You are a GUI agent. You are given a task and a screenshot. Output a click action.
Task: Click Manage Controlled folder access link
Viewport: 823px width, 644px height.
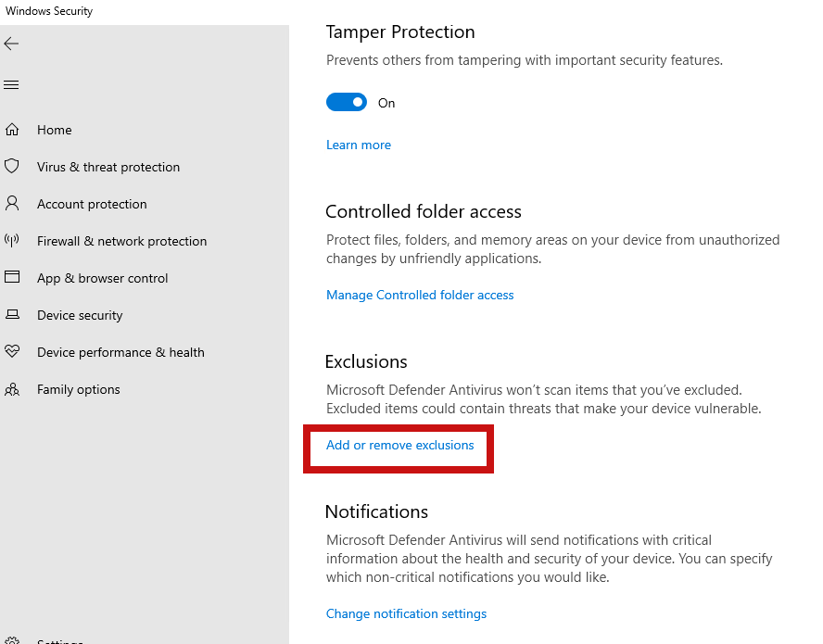pos(420,296)
